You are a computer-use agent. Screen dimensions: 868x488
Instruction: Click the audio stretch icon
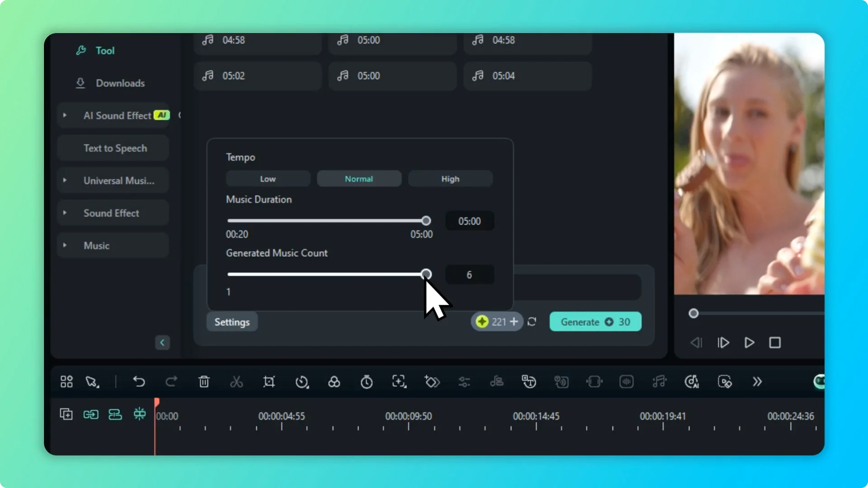point(497,382)
